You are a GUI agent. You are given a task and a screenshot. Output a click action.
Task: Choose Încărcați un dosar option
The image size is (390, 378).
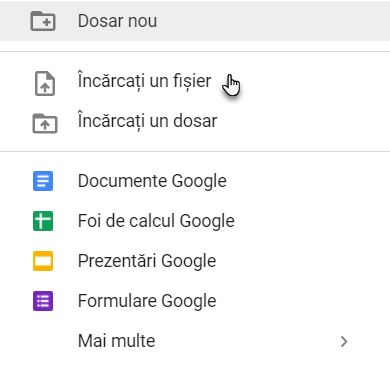(147, 121)
